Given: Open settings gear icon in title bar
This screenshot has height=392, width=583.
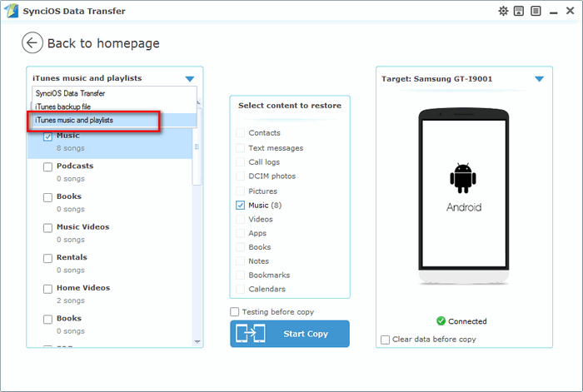Looking at the screenshot, I should click(x=503, y=11).
